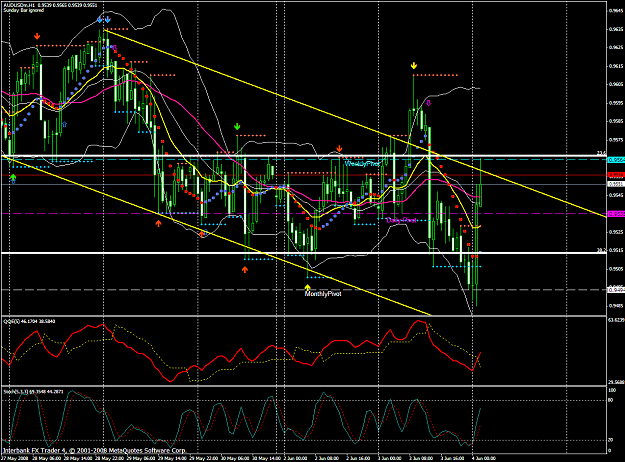Click the 0.9605 price axis label
625x462 pixels.
coord(616,85)
